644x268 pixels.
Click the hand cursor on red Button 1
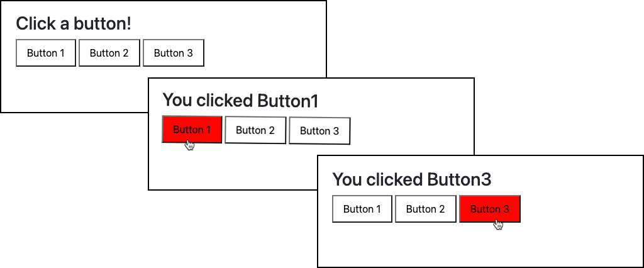[189, 145]
